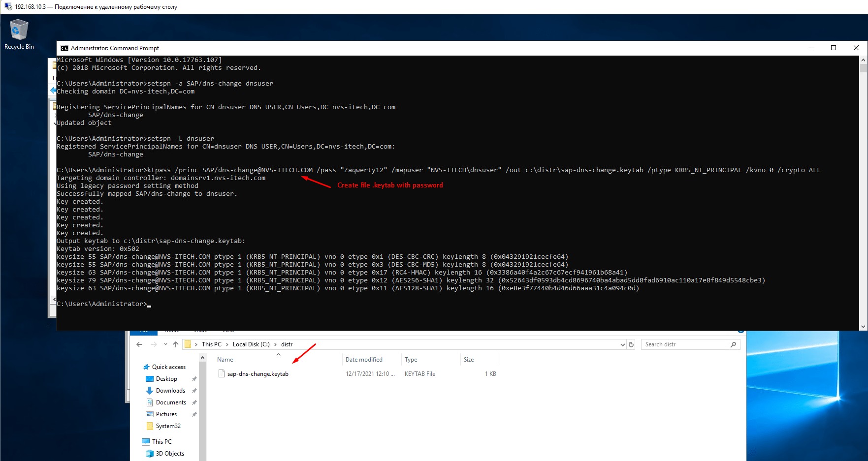
Task: Select the sap-dns-change.keytab file
Action: (257, 373)
